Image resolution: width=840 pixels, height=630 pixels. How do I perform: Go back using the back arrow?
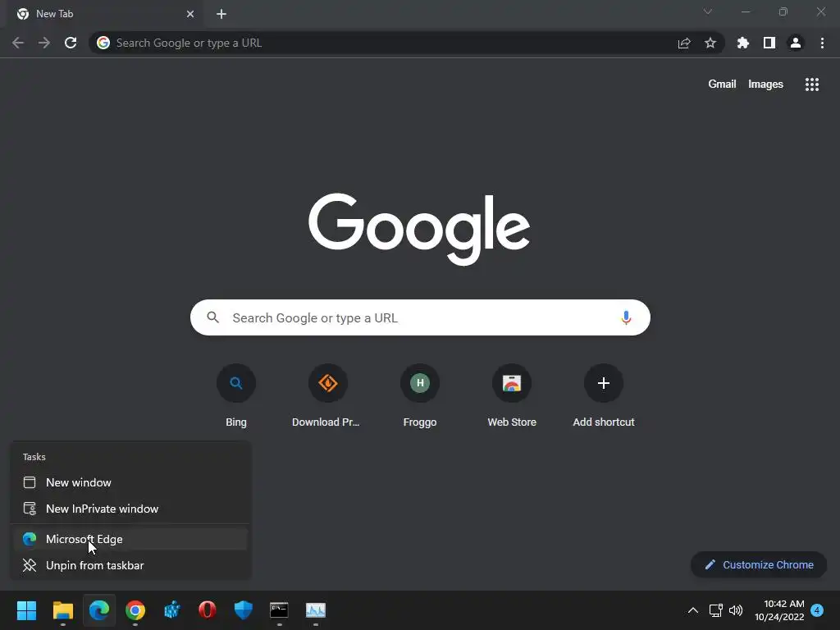click(18, 43)
